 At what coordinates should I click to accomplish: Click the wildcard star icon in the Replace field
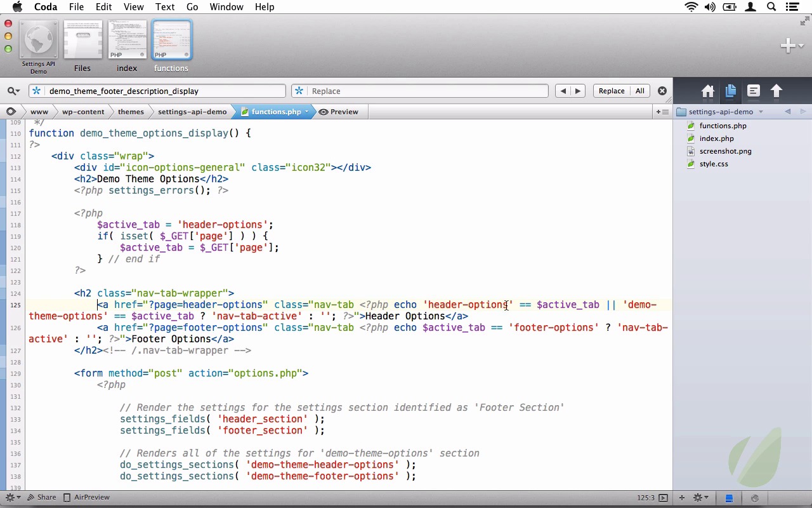pyautogui.click(x=299, y=91)
